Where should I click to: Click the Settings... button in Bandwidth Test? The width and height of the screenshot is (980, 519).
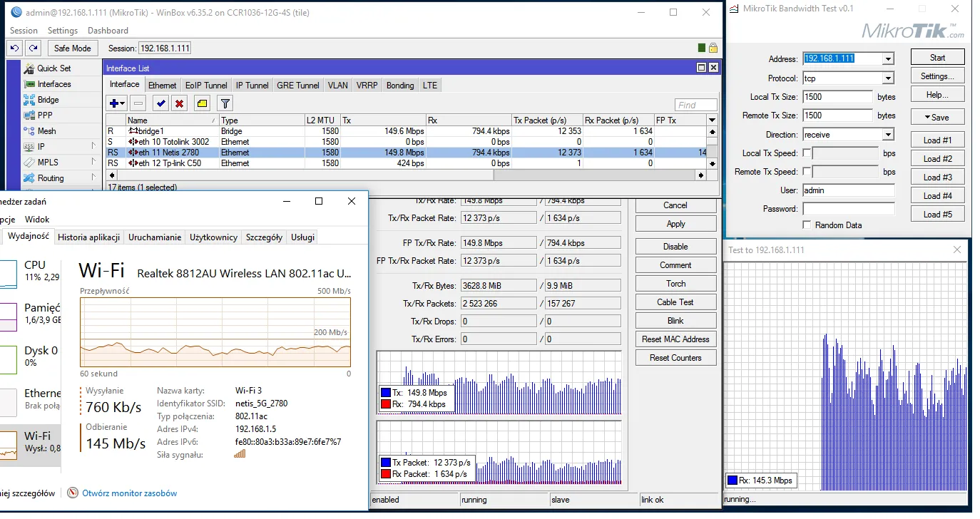pyautogui.click(x=937, y=76)
